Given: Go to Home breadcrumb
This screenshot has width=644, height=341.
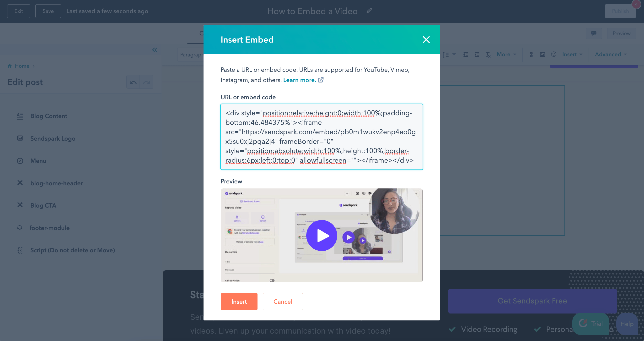Looking at the screenshot, I should coord(22,66).
